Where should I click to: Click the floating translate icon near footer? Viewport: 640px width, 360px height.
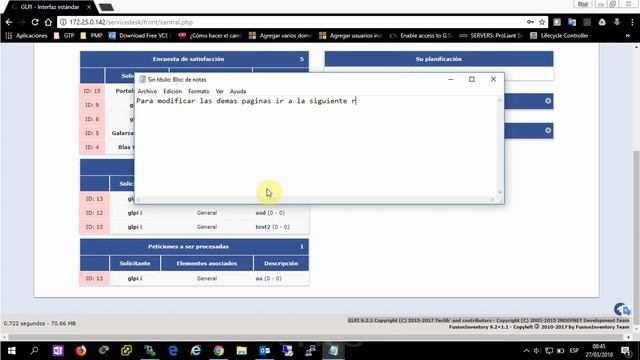(x=622, y=310)
